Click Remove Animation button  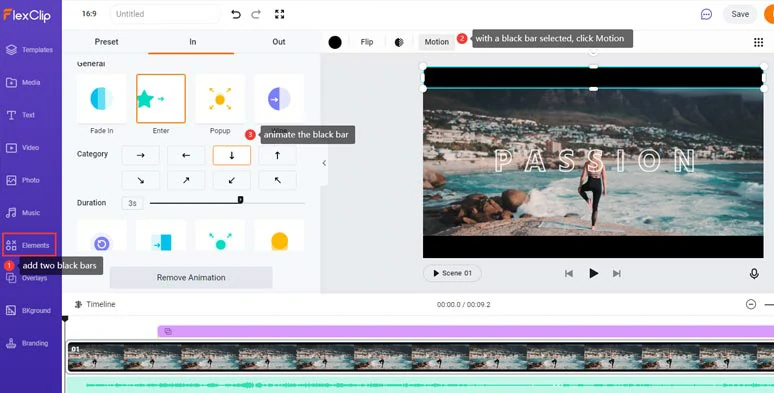pos(191,277)
